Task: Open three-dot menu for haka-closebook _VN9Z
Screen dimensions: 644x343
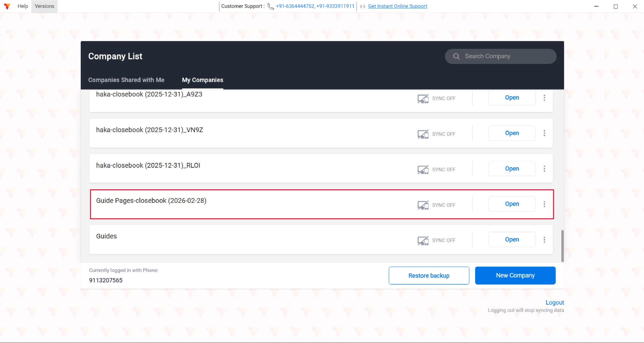Action: (544, 133)
